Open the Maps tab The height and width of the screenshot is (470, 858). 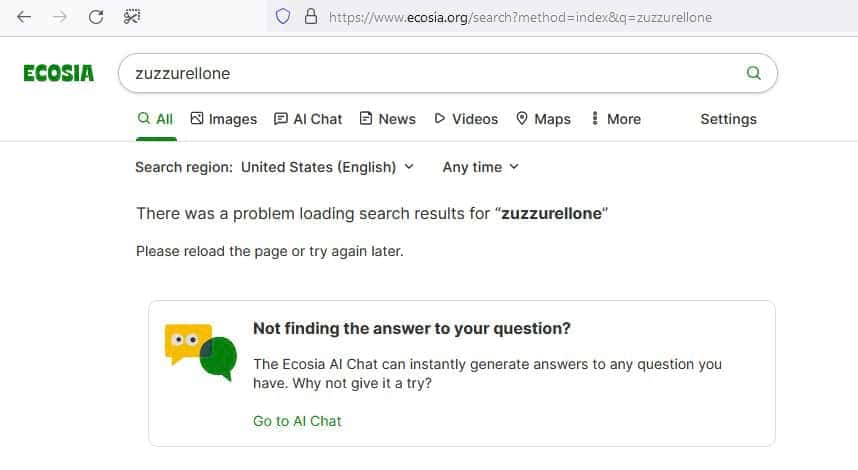543,119
